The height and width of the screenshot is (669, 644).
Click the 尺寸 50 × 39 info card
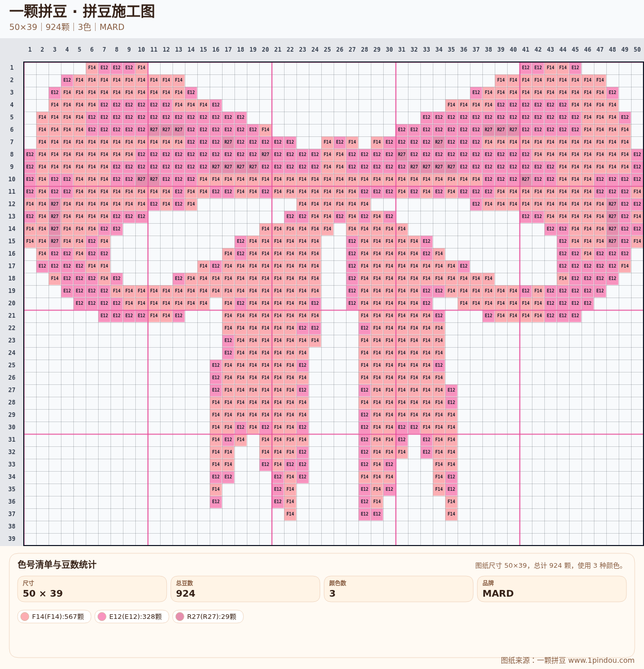(92, 589)
